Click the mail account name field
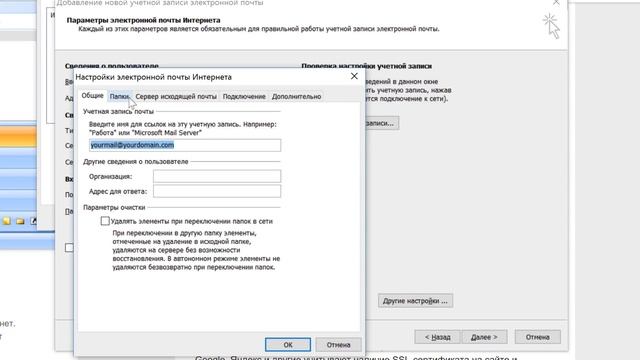This screenshot has width=640, height=360. (x=185, y=145)
